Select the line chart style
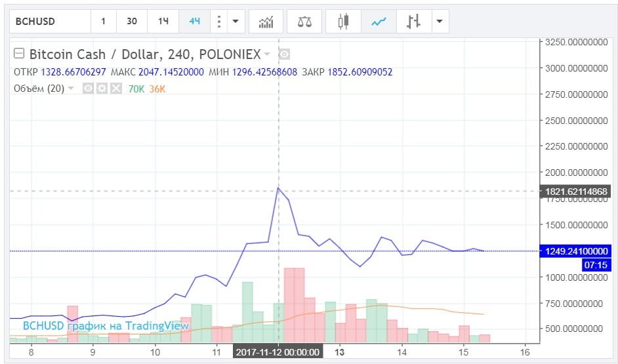 tap(379, 21)
